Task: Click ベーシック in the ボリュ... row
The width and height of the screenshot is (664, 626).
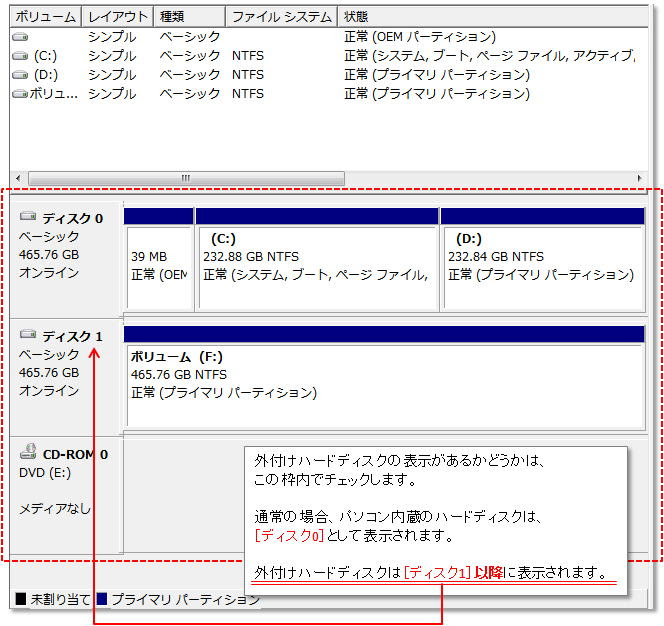Action: coord(190,93)
